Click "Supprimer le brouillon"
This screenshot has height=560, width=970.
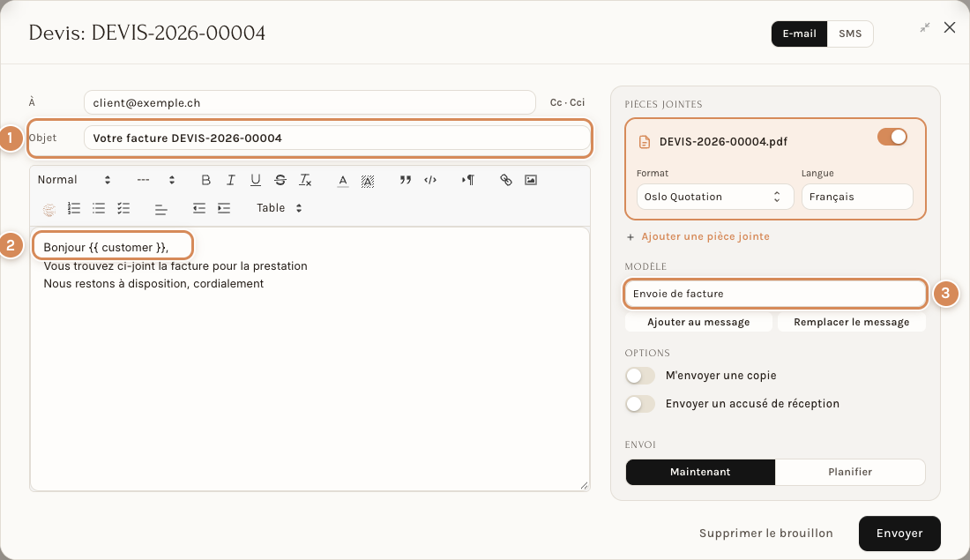point(765,534)
